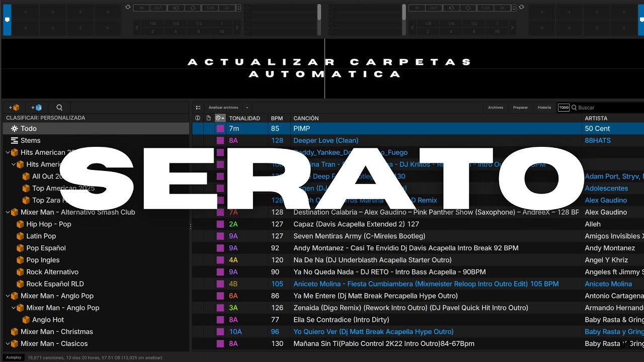Click the Mixer Man - Christmas crate icon
Image resolution: width=644 pixels, height=362 pixels.
[x=14, y=332]
